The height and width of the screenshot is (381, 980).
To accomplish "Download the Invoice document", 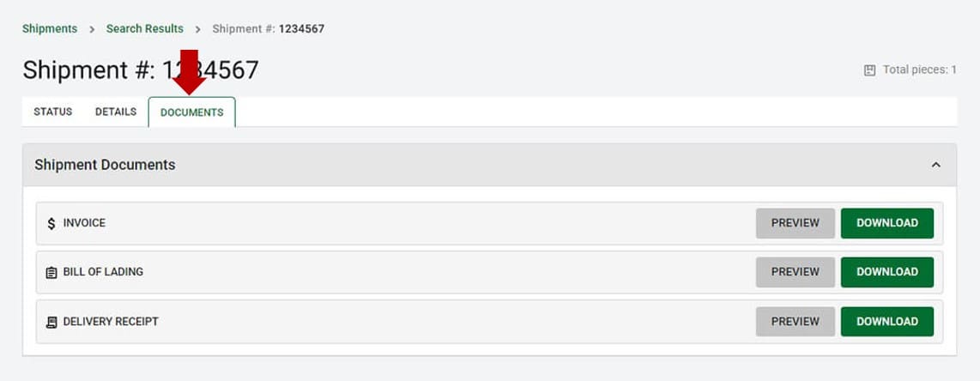I will pyautogui.click(x=886, y=223).
